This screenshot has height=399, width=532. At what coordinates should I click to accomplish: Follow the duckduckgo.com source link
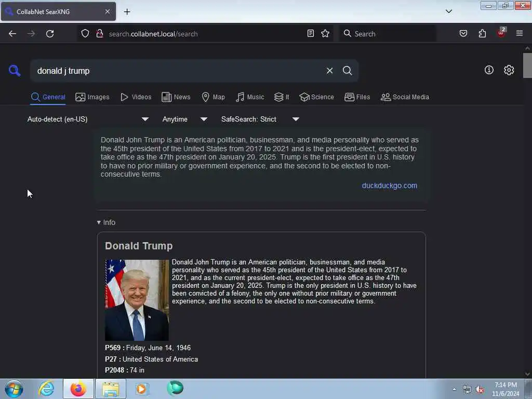pyautogui.click(x=390, y=185)
